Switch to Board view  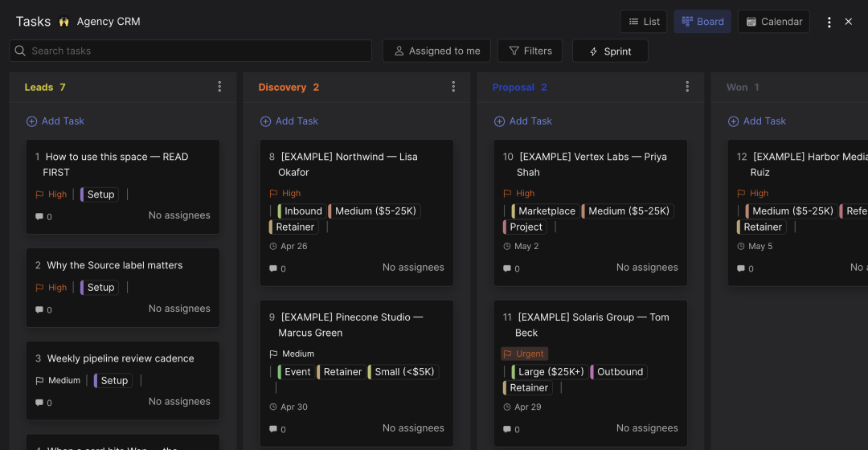pyautogui.click(x=702, y=22)
